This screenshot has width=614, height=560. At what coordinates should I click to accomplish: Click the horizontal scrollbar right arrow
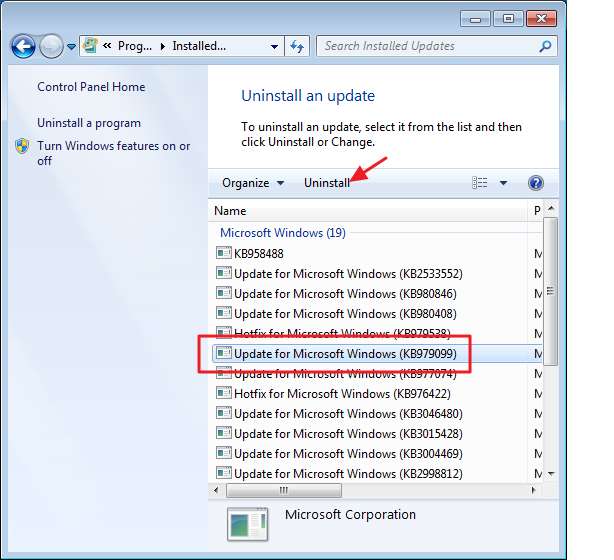533,490
